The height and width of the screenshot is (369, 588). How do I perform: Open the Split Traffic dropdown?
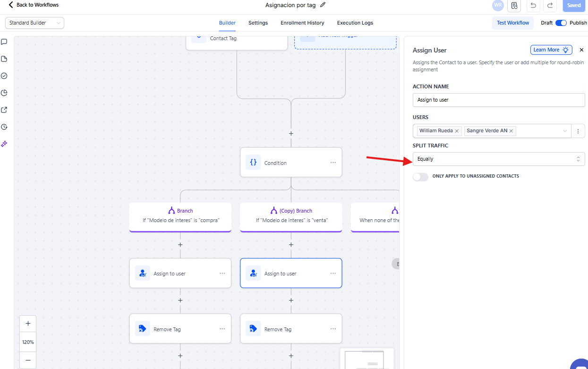click(x=498, y=159)
